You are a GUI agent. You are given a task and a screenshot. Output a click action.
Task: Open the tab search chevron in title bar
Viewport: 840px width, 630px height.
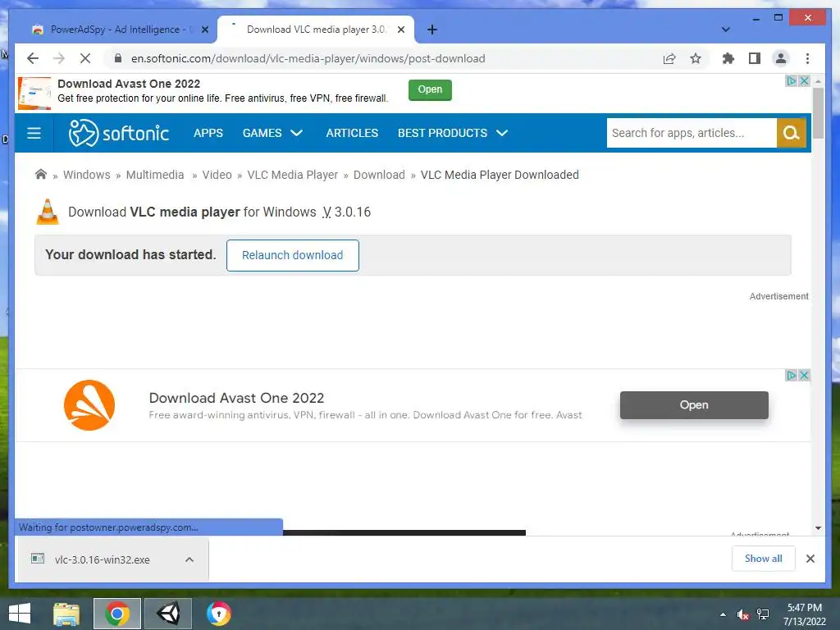point(725,30)
